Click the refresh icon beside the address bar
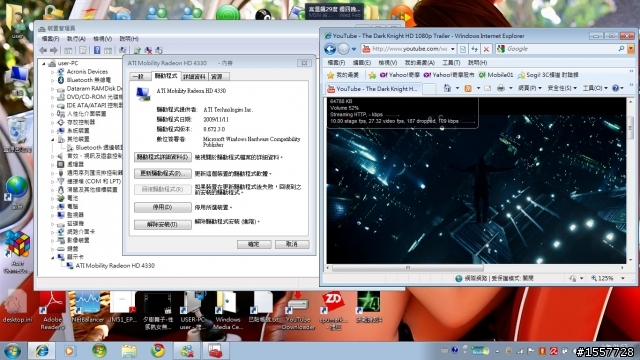The height and width of the screenshot is (360, 640). (x=474, y=49)
